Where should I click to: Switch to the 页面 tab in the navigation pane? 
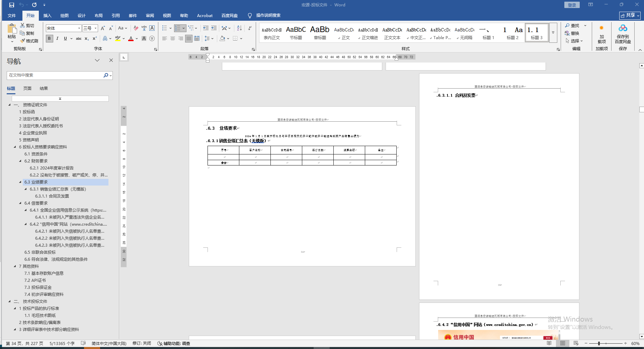[x=27, y=89]
